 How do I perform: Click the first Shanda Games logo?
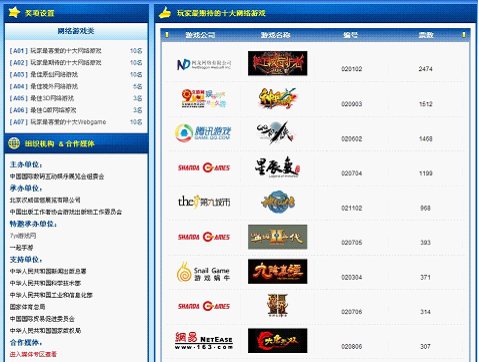[x=204, y=167]
